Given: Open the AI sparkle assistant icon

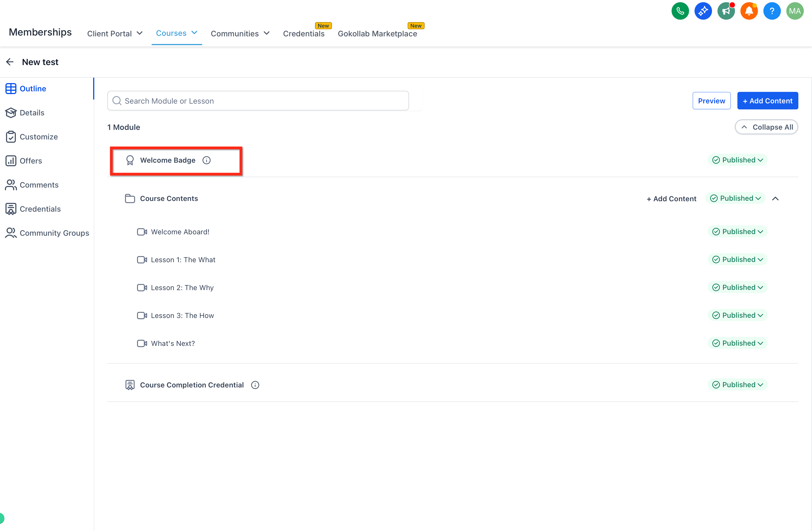Looking at the screenshot, I should pos(703,11).
